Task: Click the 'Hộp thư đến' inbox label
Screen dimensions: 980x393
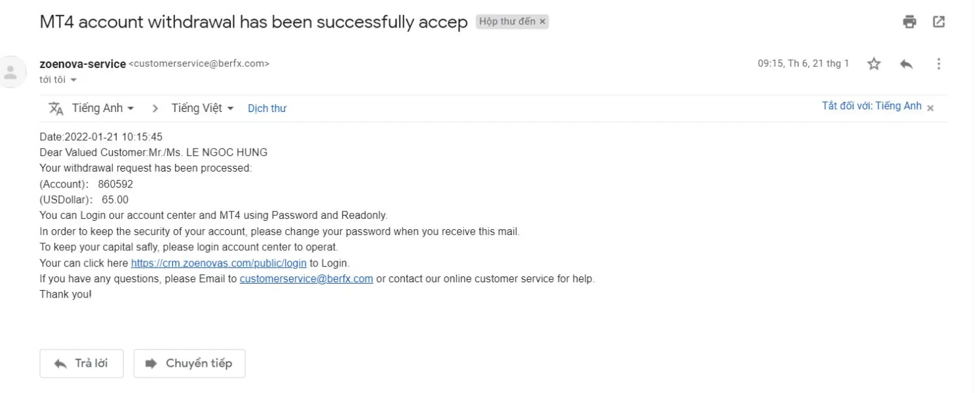Action: point(507,22)
